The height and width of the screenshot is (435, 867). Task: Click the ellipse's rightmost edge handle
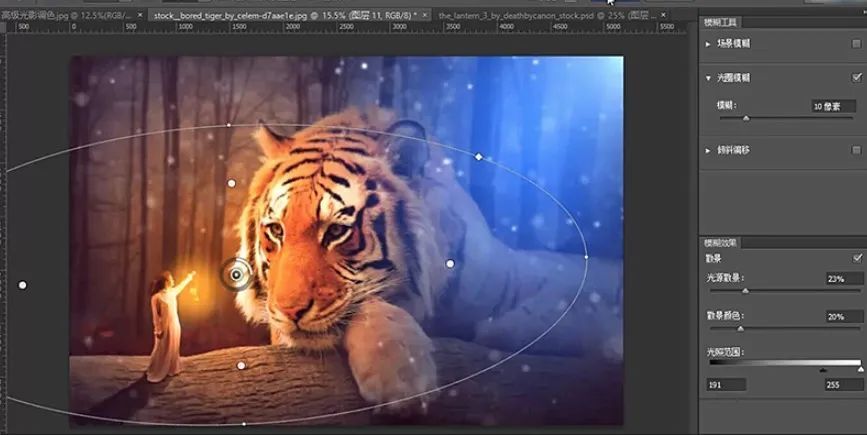pos(586,256)
